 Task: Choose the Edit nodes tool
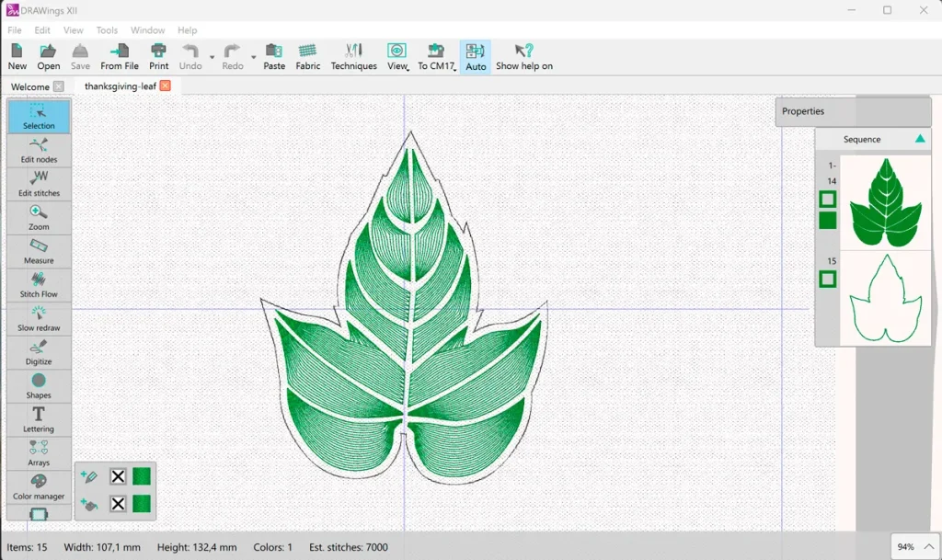[39, 150]
